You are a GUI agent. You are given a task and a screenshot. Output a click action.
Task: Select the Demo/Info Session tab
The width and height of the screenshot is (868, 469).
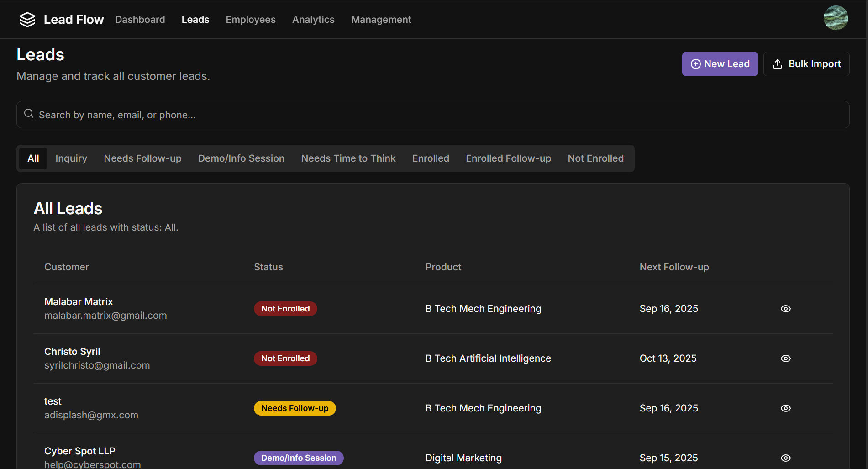241,158
